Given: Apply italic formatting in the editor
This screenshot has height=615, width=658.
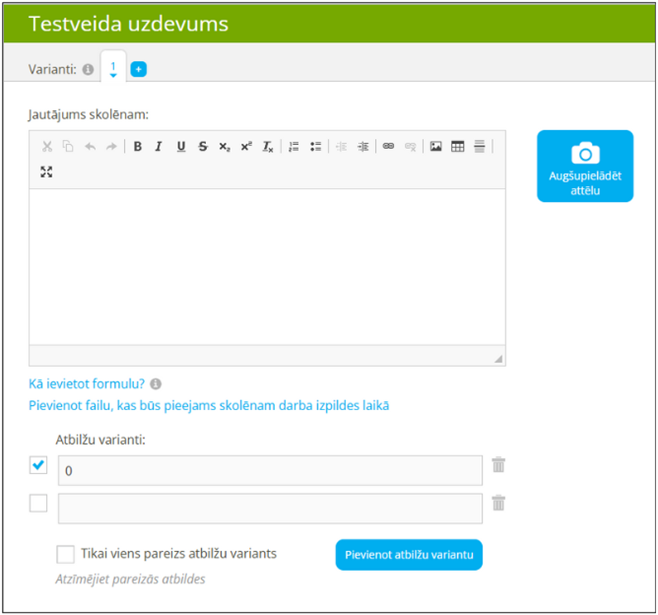Looking at the screenshot, I should coord(158,147).
